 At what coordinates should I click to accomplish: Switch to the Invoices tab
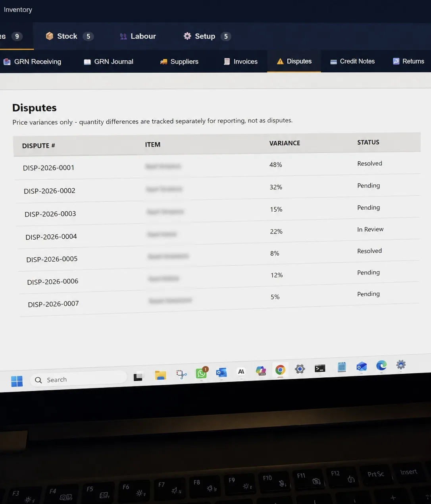[241, 62]
